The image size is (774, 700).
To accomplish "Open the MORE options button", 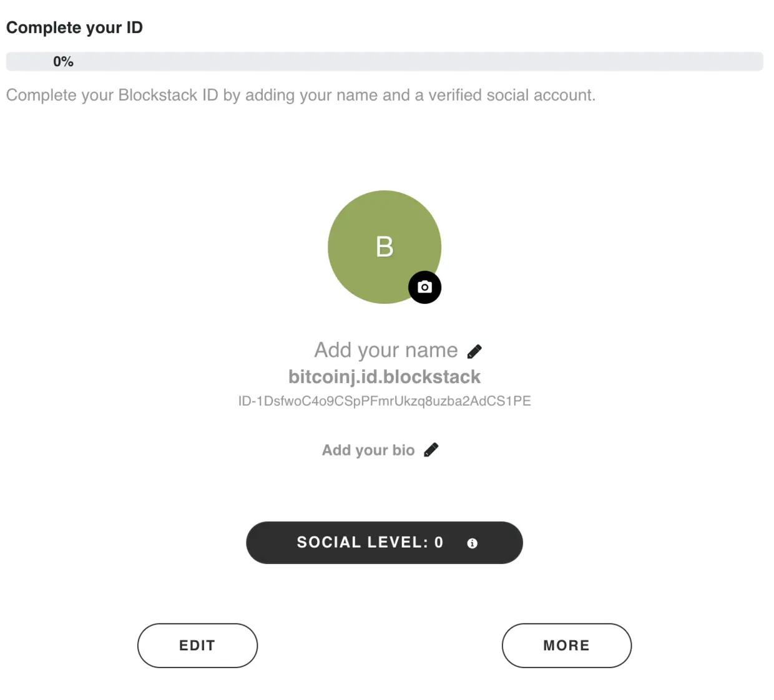I will pos(566,646).
